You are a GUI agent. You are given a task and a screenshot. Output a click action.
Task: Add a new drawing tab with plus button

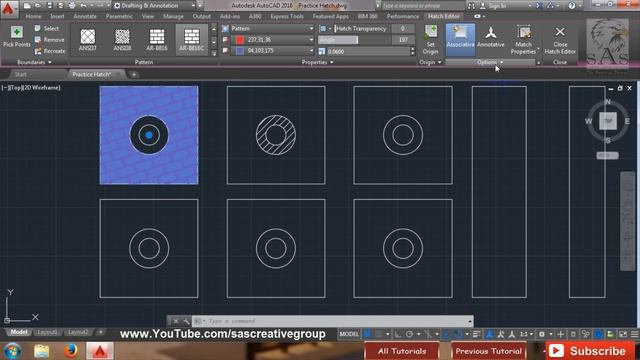tap(134, 74)
